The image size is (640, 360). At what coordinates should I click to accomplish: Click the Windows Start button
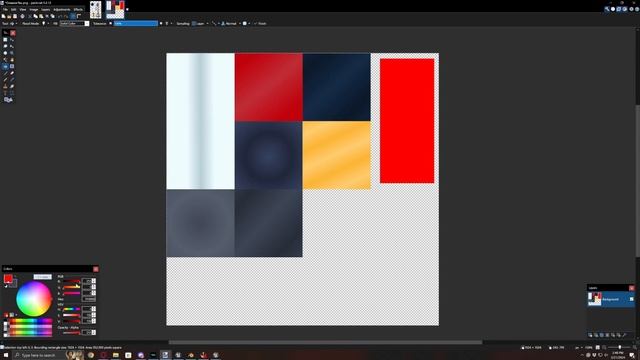(x=6, y=355)
